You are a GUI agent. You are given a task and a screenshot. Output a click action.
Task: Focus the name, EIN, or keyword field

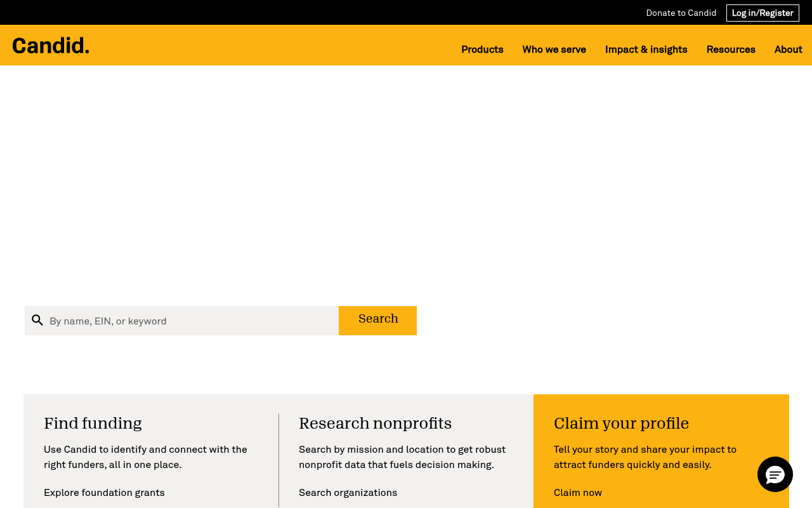(x=181, y=321)
